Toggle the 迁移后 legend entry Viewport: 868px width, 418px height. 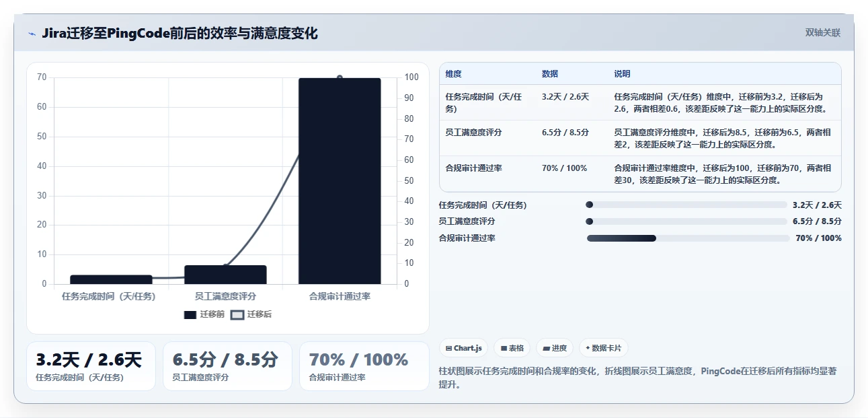251,314
